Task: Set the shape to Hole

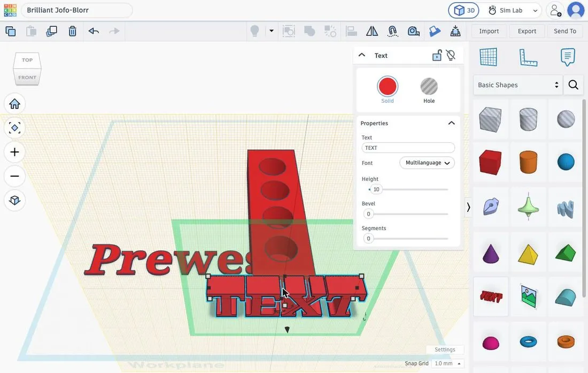Action: 429,90
